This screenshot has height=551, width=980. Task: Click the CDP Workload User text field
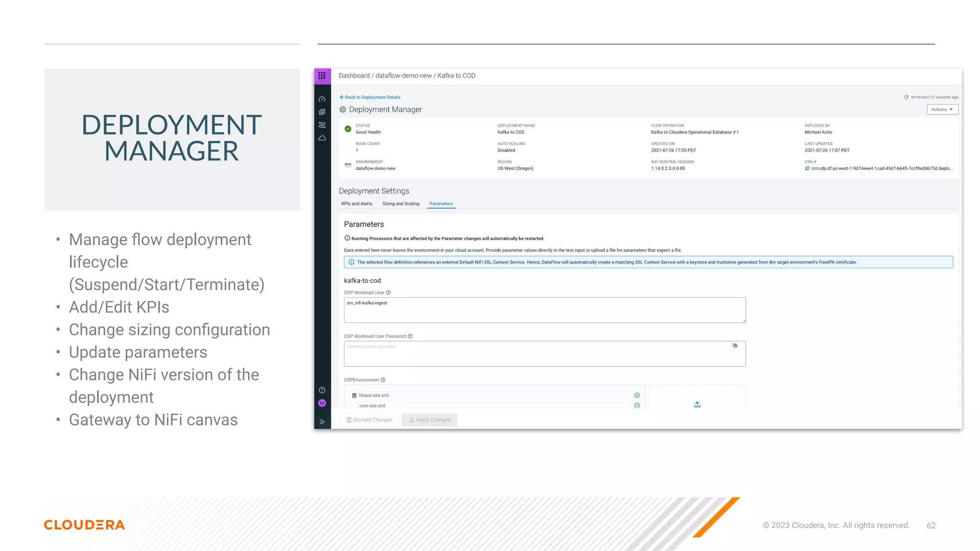click(545, 310)
